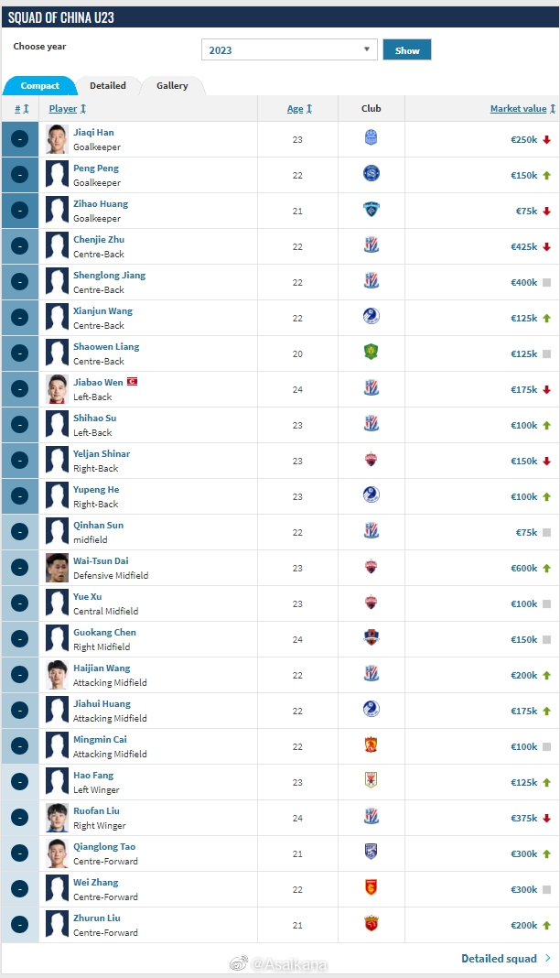The height and width of the screenshot is (978, 560).
Task: Open Zihao Huang's club crest icon
Action: (371, 209)
